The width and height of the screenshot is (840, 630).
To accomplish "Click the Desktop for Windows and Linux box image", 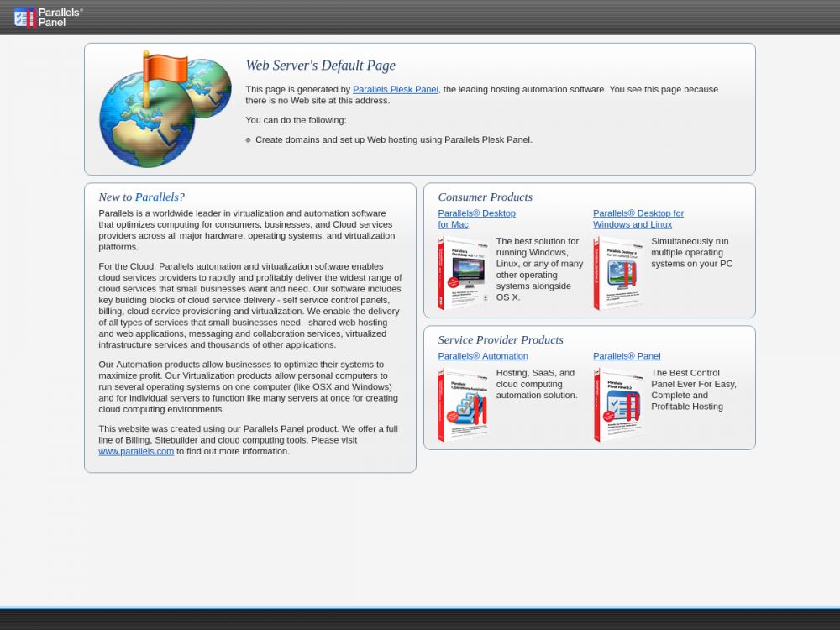I will click(617, 273).
